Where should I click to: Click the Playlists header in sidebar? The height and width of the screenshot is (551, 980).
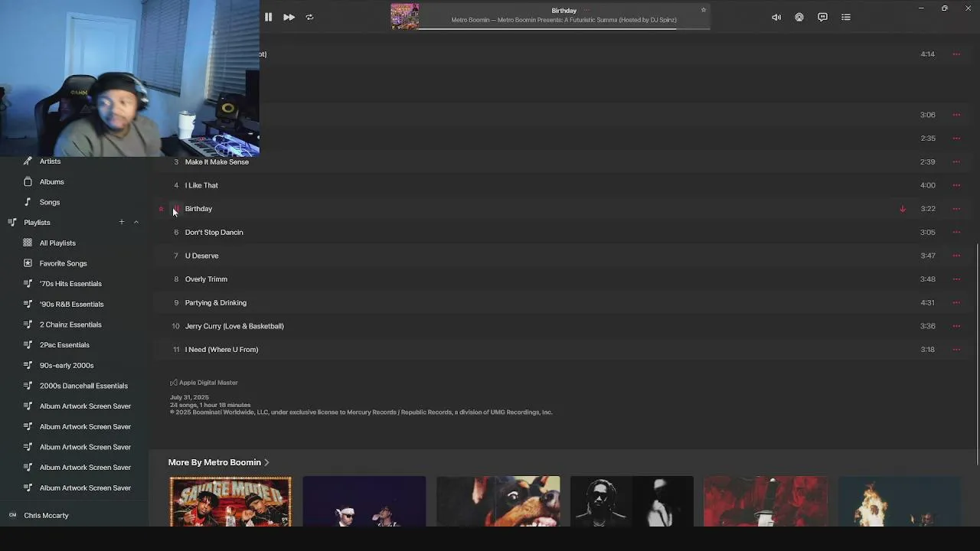tap(37, 223)
